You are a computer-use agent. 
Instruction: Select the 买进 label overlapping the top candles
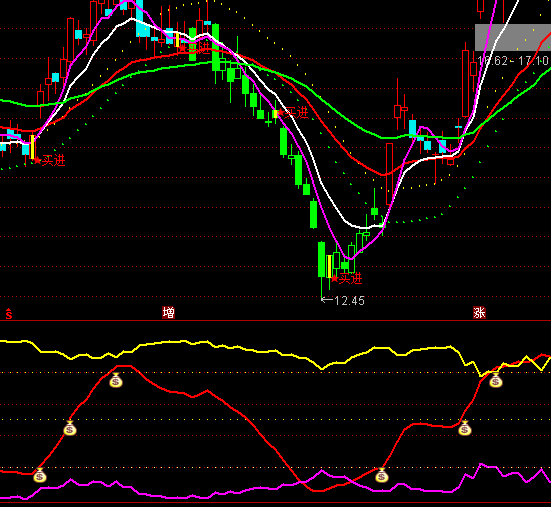pyautogui.click(x=195, y=48)
